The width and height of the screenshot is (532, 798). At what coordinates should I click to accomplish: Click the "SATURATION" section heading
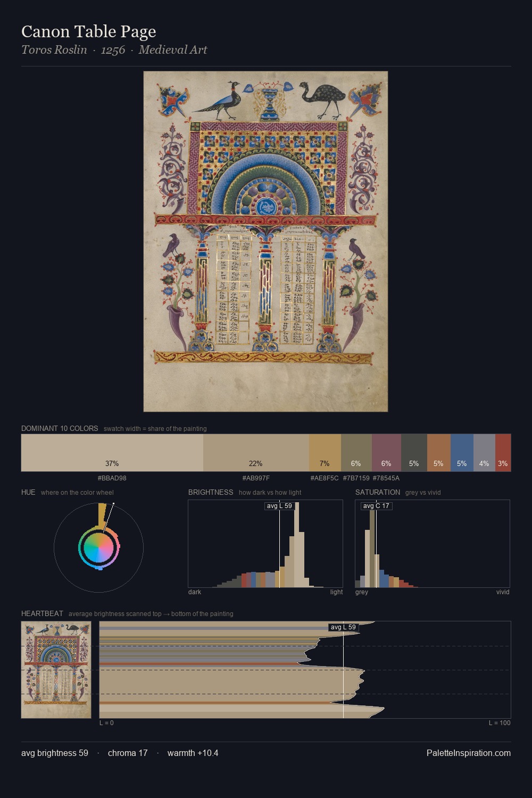[378, 492]
